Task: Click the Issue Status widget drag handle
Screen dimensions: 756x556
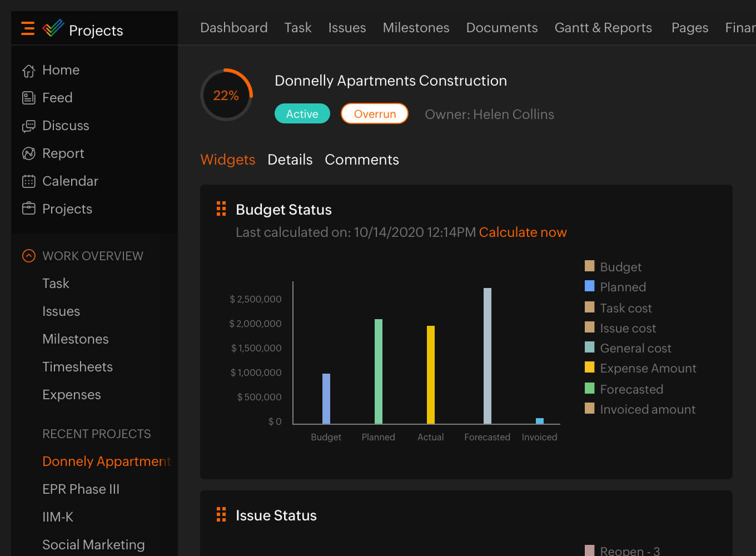Action: 221,515
